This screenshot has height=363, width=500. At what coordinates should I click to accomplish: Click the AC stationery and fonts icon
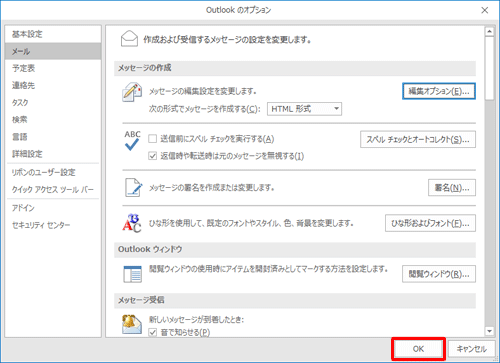[x=132, y=223]
